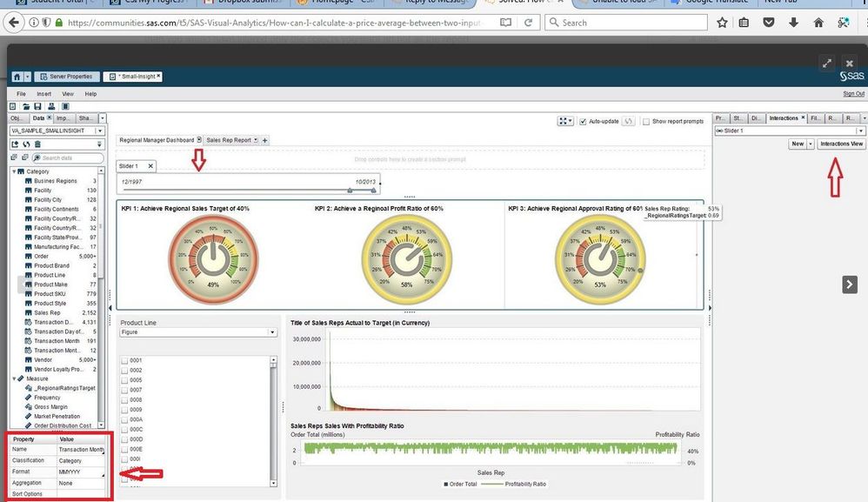Image resolution: width=868 pixels, height=502 pixels.
Task: Reload page with Firefox refresh icon
Action: pyautogui.click(x=529, y=23)
